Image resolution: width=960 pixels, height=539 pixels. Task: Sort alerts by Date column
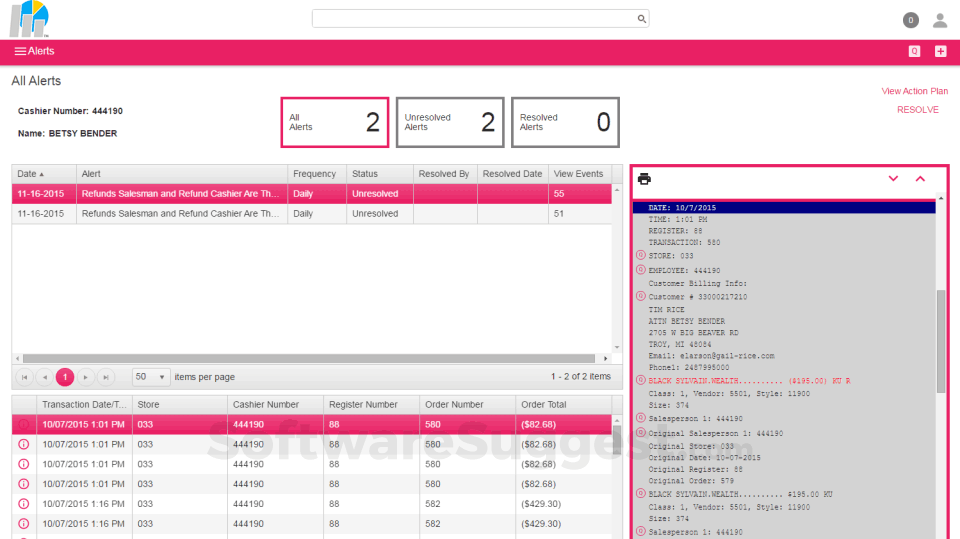tap(44, 174)
